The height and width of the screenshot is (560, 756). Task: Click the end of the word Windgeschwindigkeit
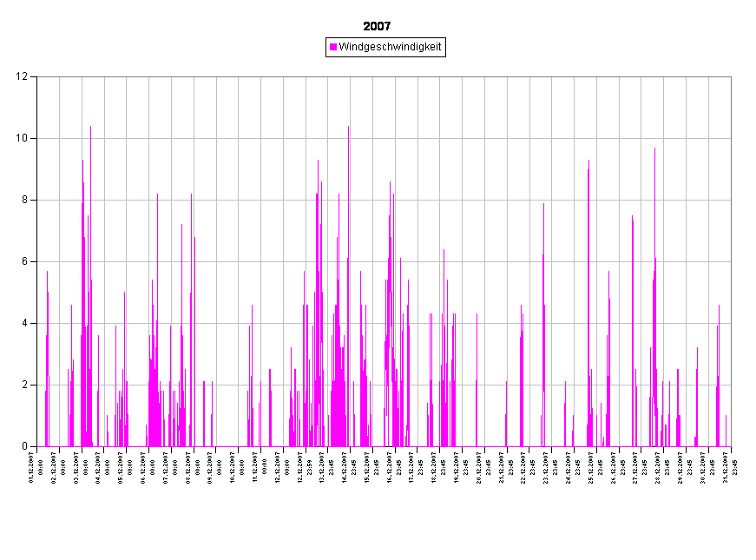pyautogui.click(x=440, y=47)
